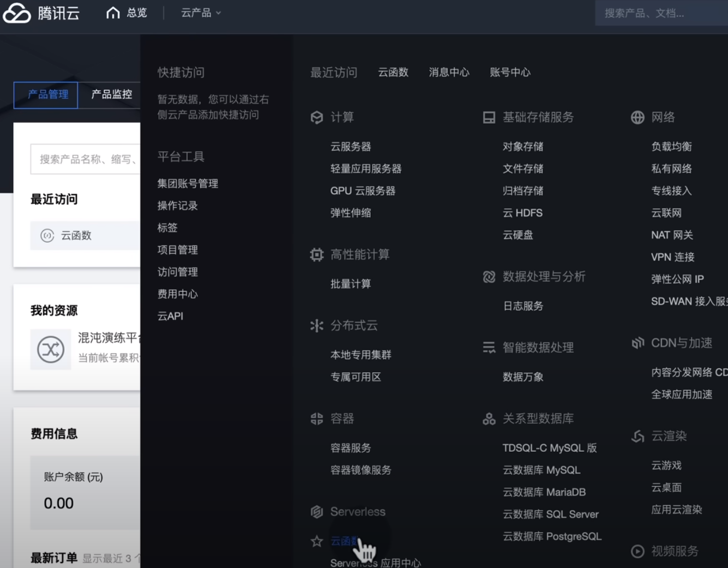The height and width of the screenshot is (568, 728).
Task: Open TDSQL-C MySQL 版 product
Action: (x=550, y=448)
